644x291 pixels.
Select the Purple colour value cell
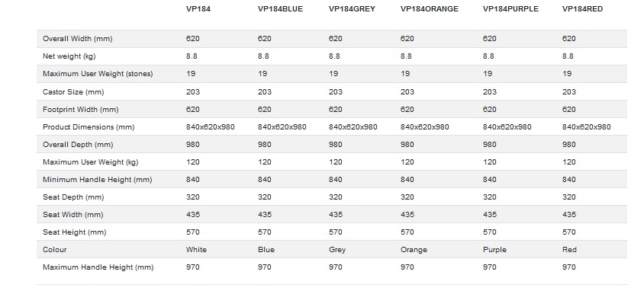point(495,250)
